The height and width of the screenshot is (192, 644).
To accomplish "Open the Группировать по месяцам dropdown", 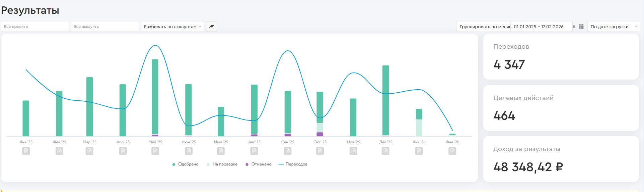I will tap(484, 27).
